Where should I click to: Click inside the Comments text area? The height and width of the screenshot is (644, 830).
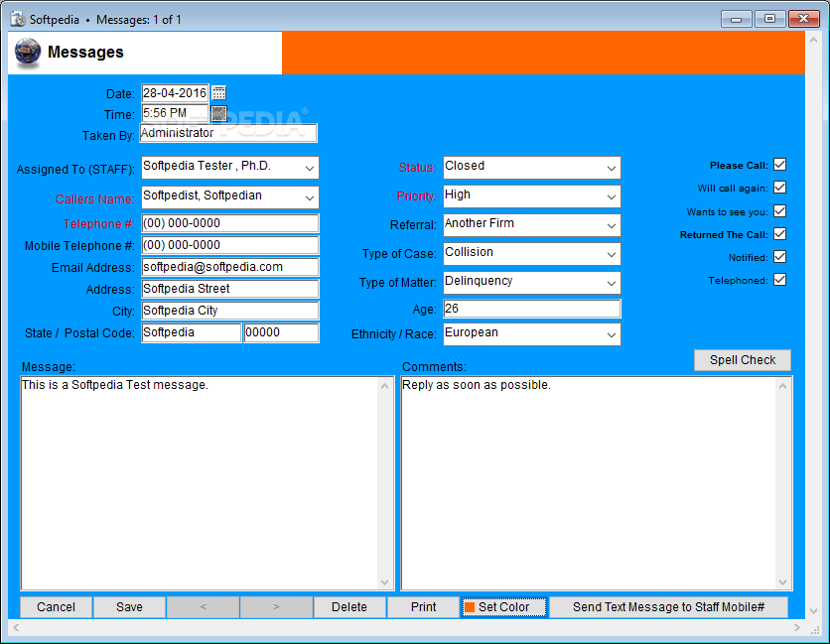588,483
